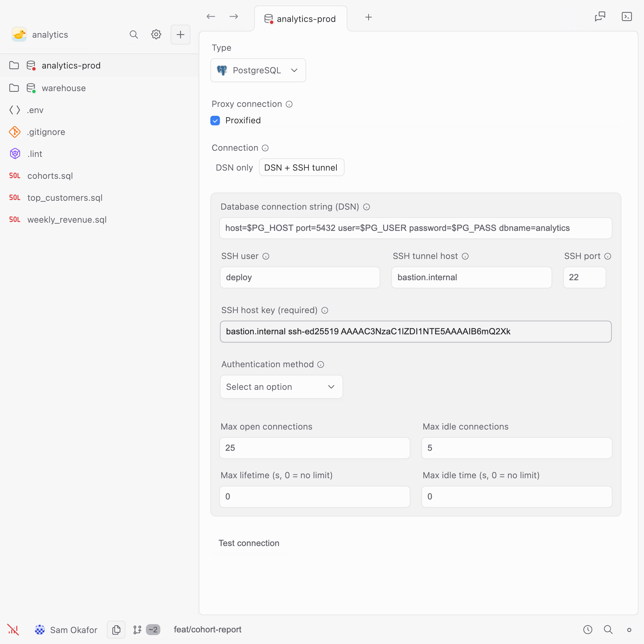Go forward with the right arrow

[x=234, y=16]
